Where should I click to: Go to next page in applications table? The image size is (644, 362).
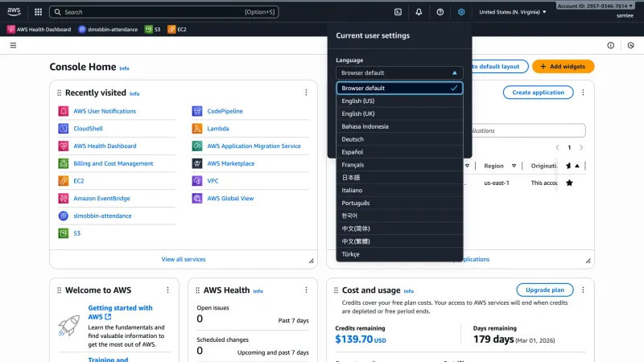pyautogui.click(x=581, y=147)
